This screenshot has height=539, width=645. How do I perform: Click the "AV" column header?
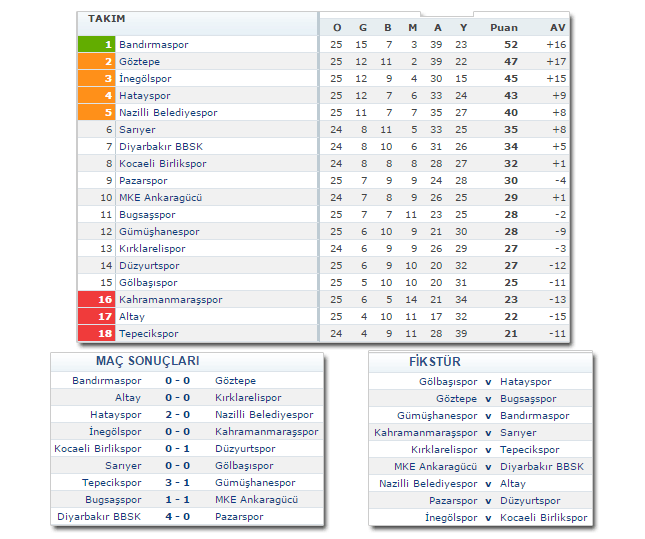pyautogui.click(x=558, y=27)
